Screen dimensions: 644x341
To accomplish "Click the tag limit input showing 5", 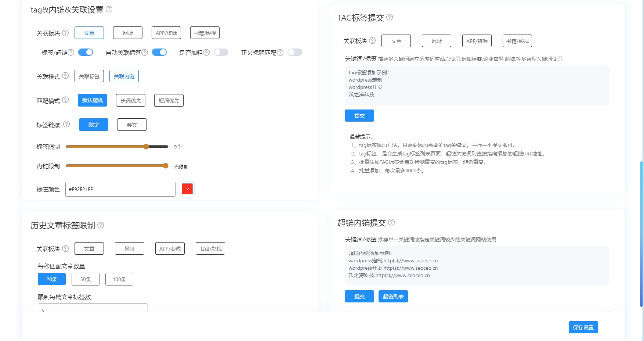I will click(x=92, y=310).
